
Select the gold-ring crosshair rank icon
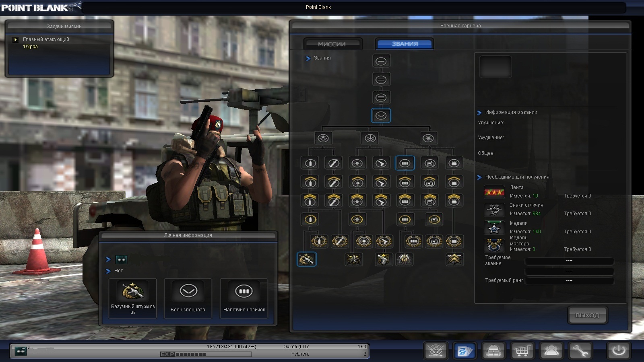coord(357,220)
